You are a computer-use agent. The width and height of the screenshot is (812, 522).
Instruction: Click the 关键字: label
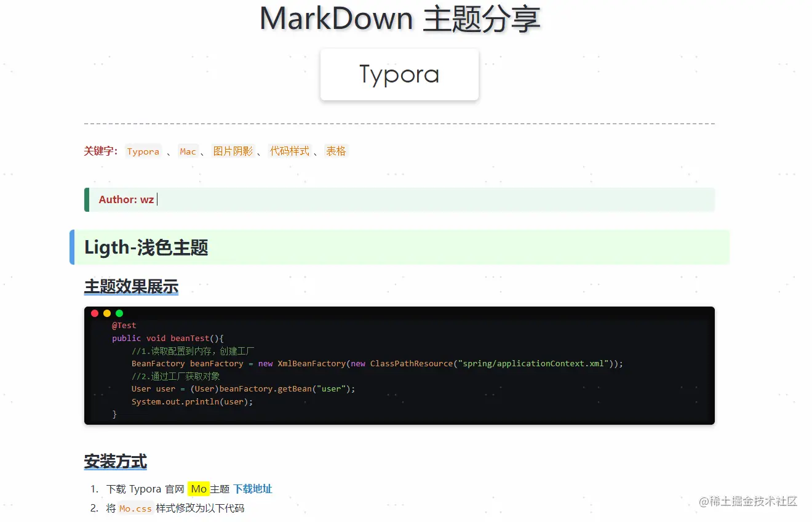[101, 151]
